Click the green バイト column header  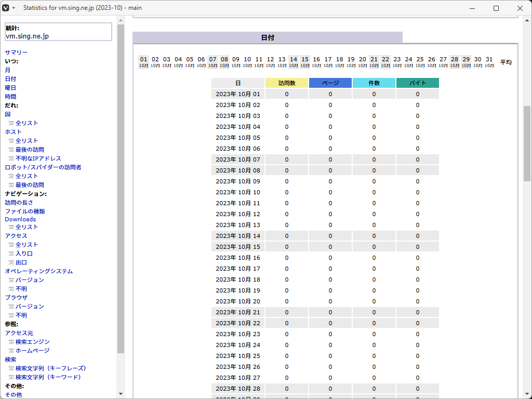417,83
